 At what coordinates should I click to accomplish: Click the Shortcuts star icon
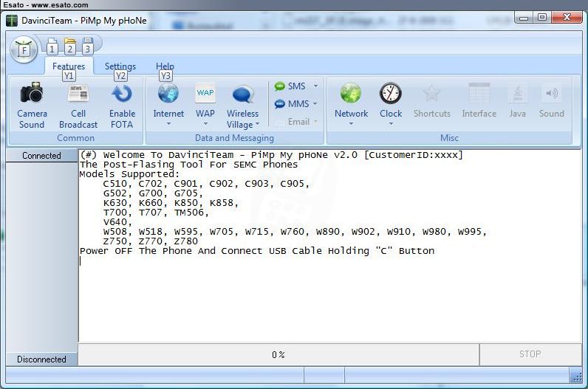[x=431, y=93]
